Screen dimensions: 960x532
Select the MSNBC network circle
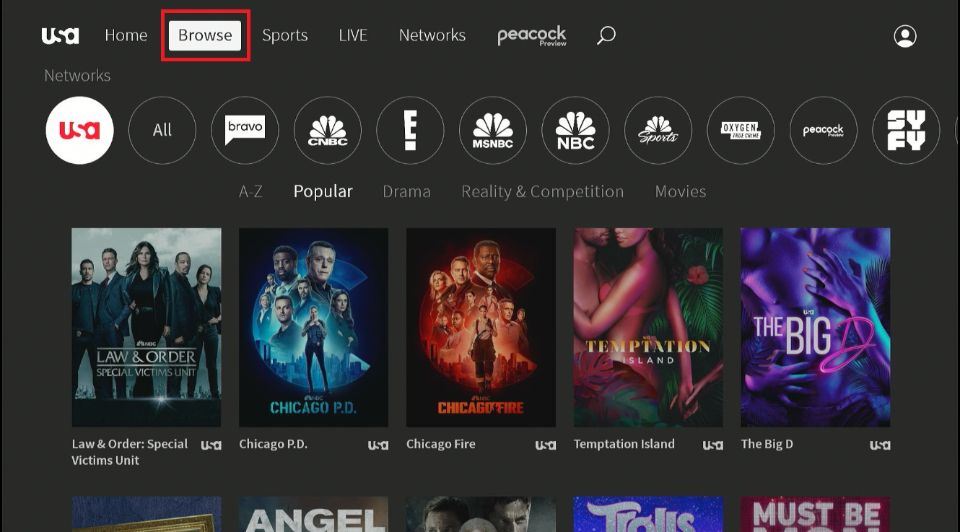[493, 130]
